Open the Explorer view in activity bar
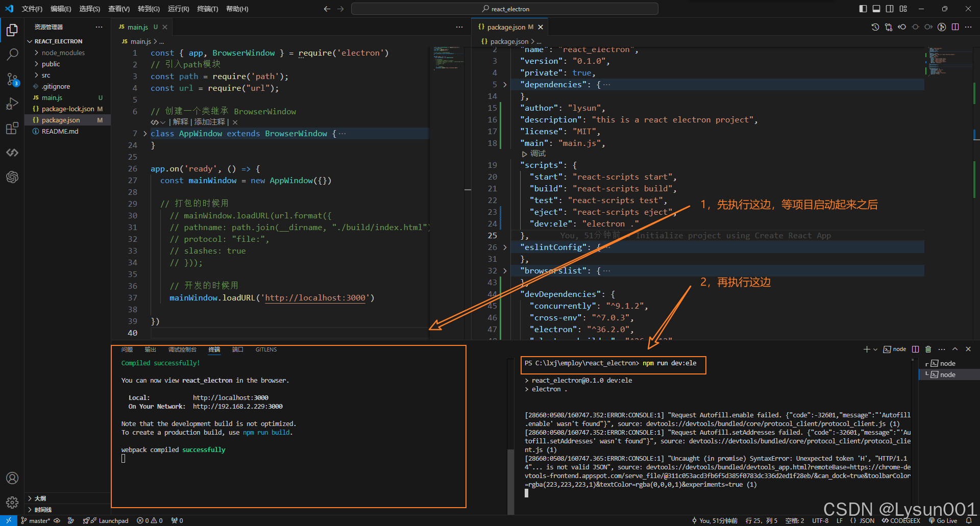 point(12,30)
